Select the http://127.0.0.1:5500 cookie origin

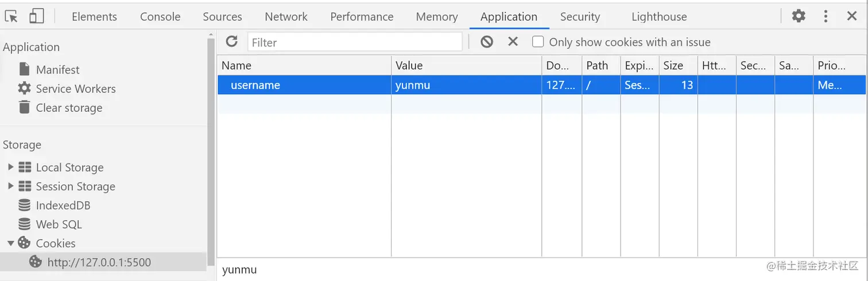pos(99,263)
